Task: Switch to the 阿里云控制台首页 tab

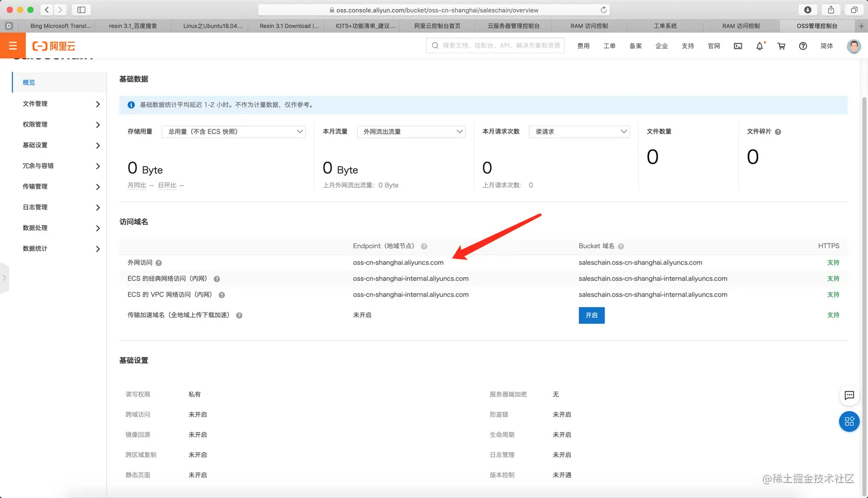Action: 437,26
